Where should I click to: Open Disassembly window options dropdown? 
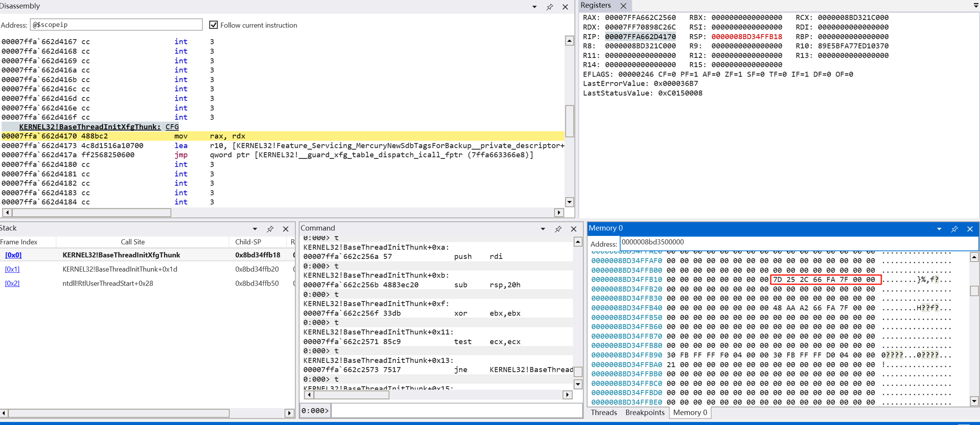(534, 7)
